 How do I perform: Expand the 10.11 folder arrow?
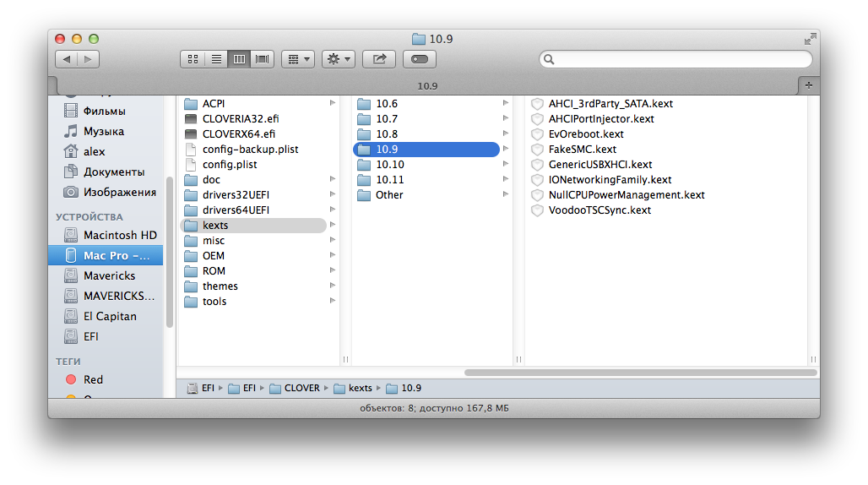506,179
